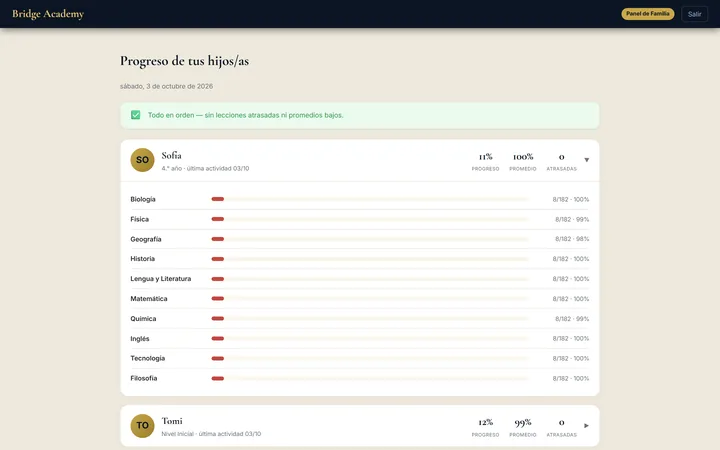Click the Filosofía progress bar
This screenshot has width=720, height=450.
[x=370, y=378]
